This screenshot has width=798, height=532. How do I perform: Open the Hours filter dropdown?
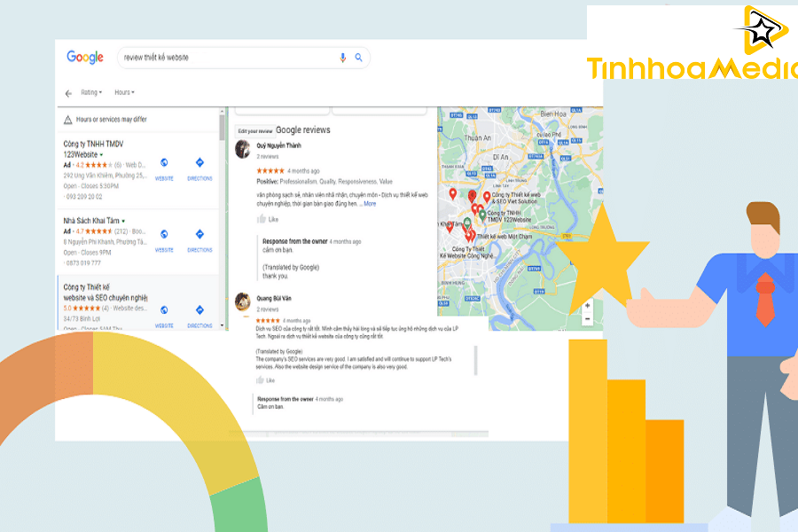click(125, 92)
